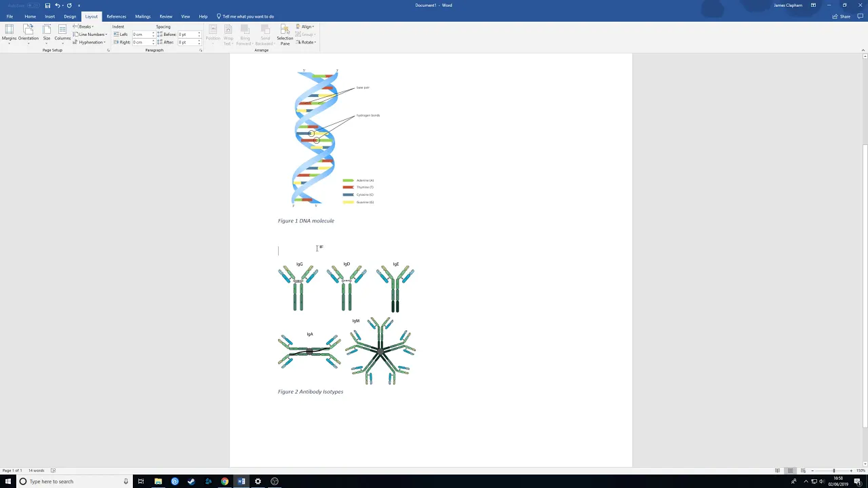Open Google Chrome from the taskbar
The image size is (868, 488).
click(224, 481)
